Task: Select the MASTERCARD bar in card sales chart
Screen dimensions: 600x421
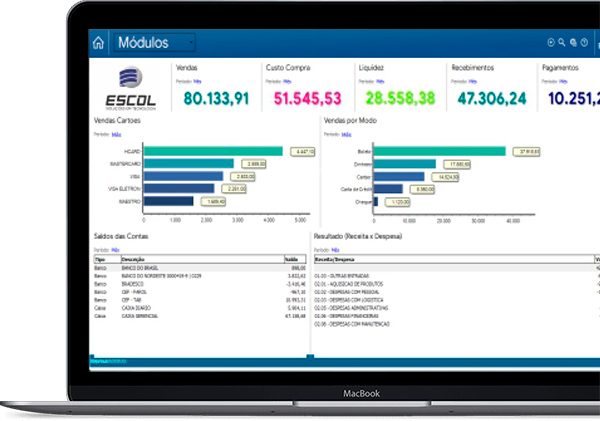Action: (x=188, y=163)
